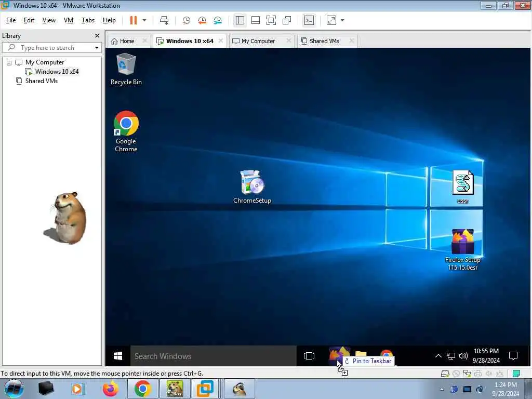
Task: Toggle the library sidebar view icon
Action: (x=240, y=20)
